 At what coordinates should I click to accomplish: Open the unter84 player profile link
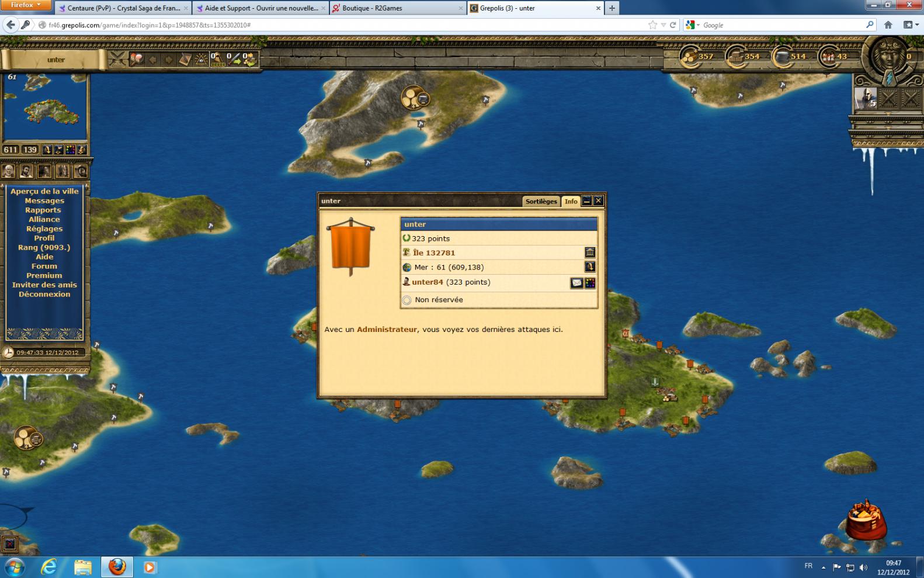pos(428,282)
